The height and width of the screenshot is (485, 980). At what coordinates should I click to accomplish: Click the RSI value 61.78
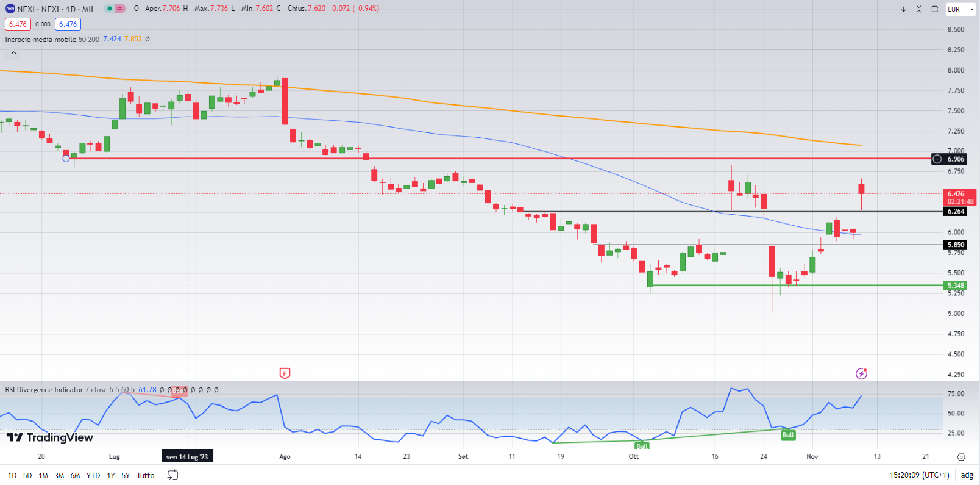(x=147, y=389)
